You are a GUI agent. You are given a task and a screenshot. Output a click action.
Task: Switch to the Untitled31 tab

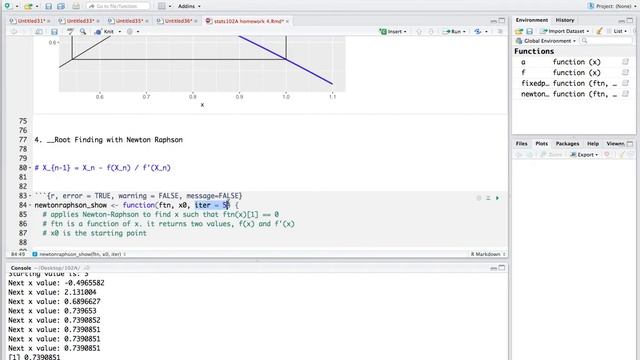pyautogui.click(x=29, y=21)
